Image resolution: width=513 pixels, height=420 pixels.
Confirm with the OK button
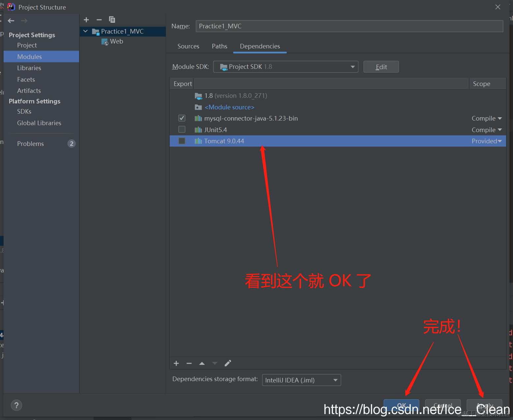coord(401,406)
